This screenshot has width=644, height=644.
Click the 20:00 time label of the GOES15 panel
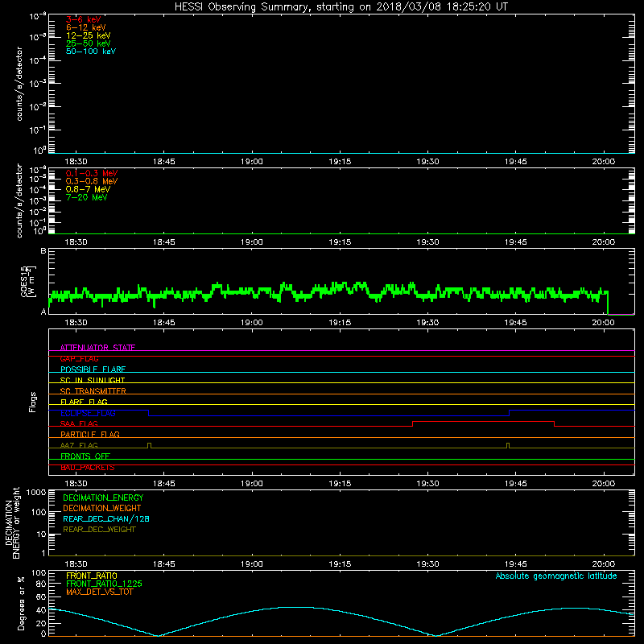[603, 323]
